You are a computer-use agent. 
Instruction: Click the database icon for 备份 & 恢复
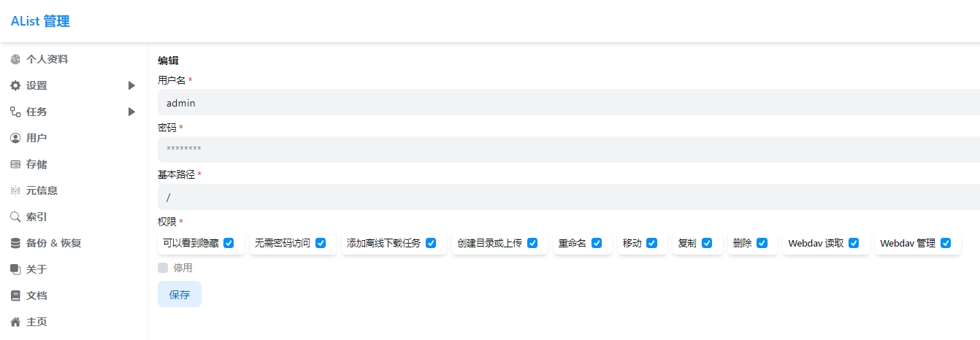[x=15, y=243]
